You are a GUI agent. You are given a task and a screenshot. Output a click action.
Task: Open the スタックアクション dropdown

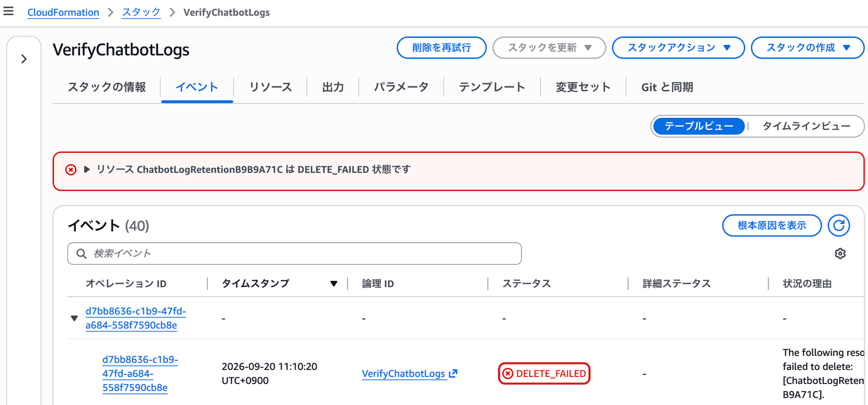tap(679, 48)
